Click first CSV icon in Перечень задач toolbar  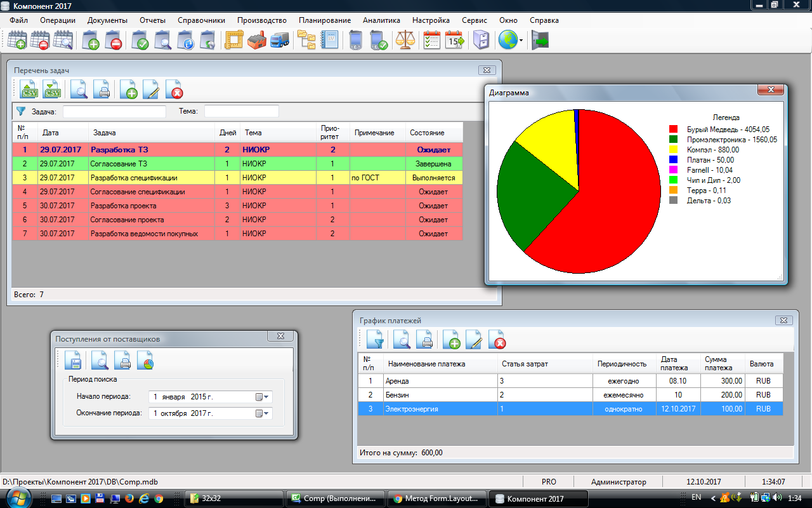(29, 90)
